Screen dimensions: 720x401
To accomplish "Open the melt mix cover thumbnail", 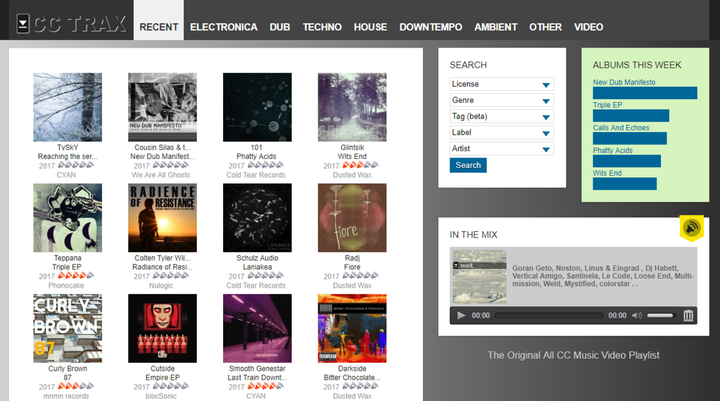I will [479, 276].
